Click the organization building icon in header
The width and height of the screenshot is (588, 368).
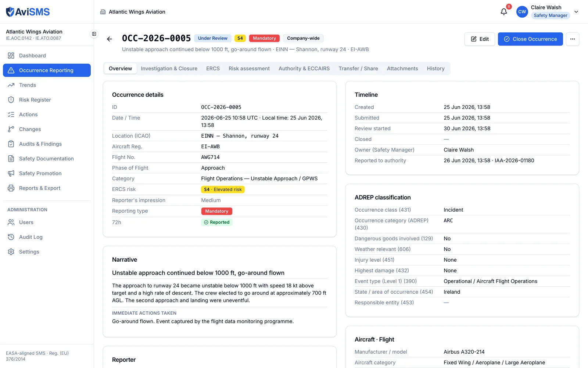pyautogui.click(x=103, y=12)
